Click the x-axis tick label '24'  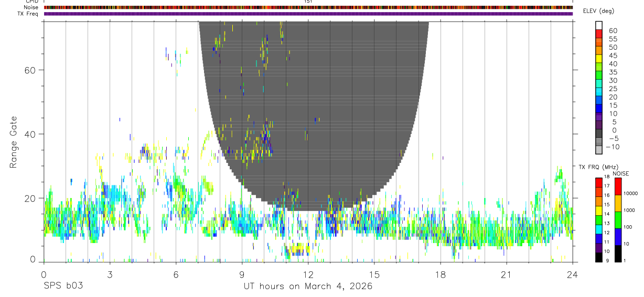click(x=573, y=274)
